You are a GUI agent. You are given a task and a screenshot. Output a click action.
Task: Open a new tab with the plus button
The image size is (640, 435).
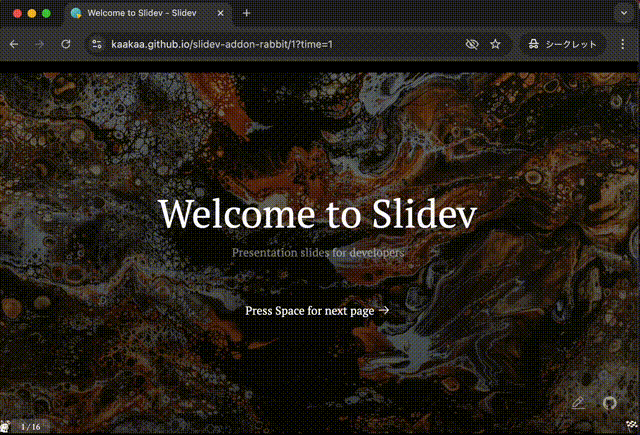point(246,13)
